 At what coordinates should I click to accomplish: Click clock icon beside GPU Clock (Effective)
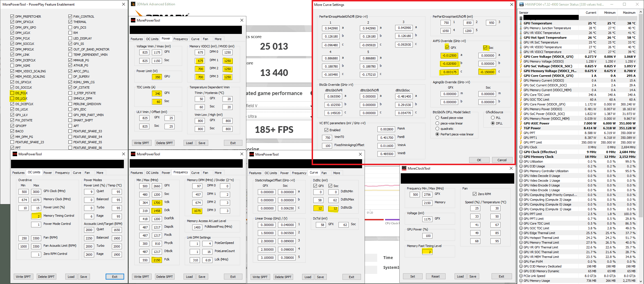(x=521, y=152)
